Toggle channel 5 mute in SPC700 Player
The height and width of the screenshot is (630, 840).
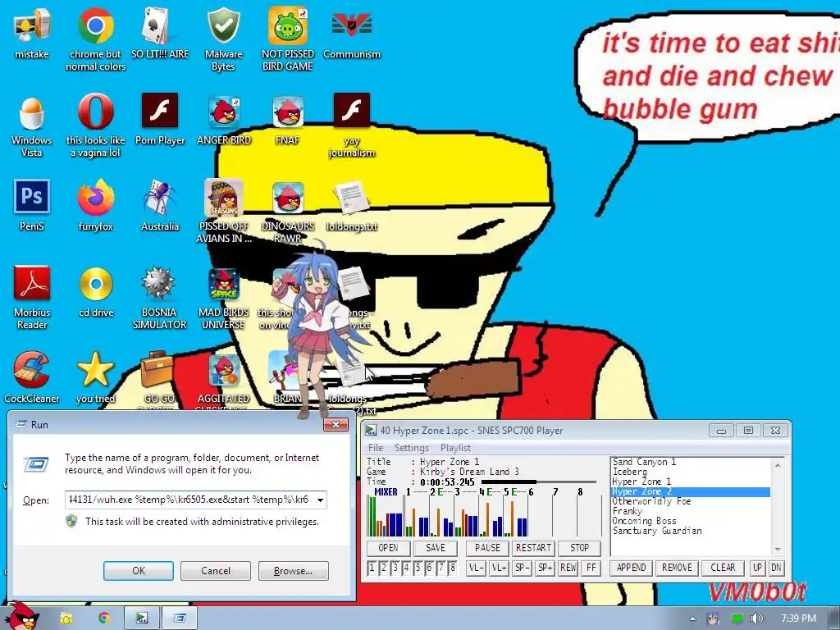[418, 568]
